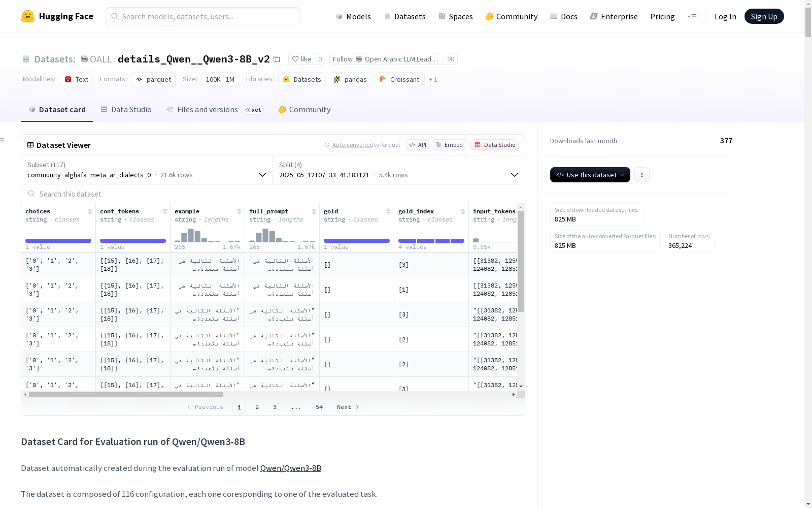Open the Files and versions tab
812x508 pixels.
pos(215,109)
